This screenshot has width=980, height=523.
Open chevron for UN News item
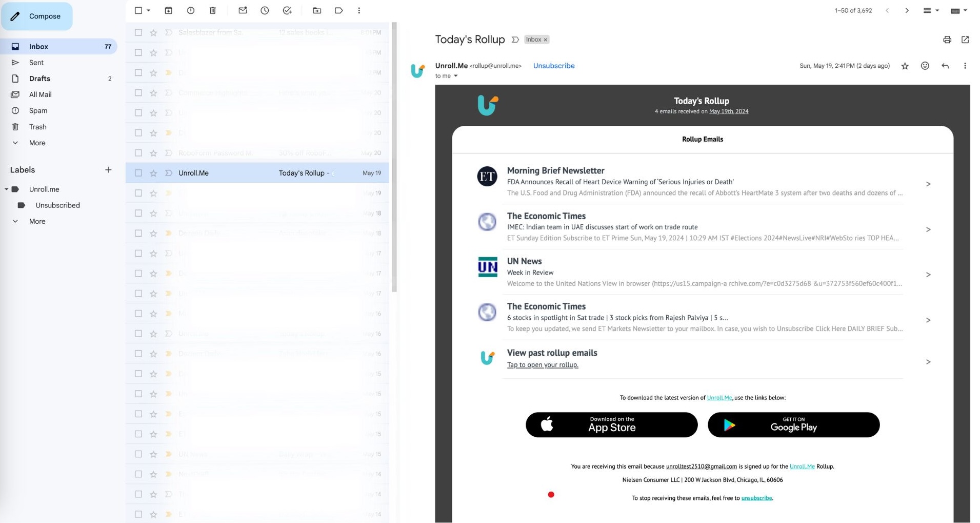[x=928, y=275]
